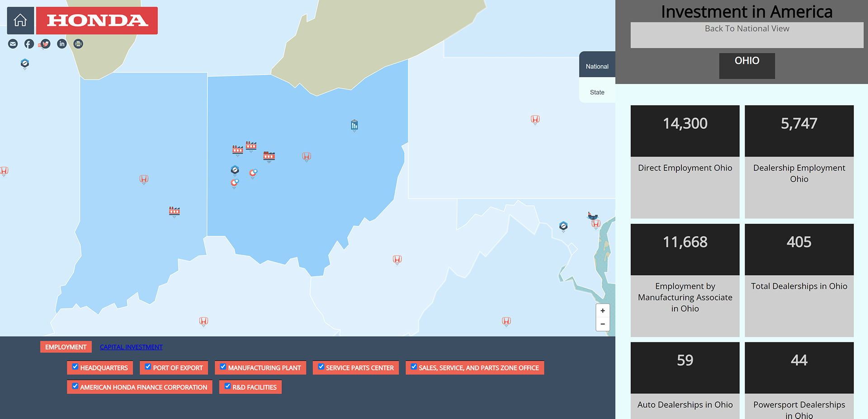Switch to State view tab
This screenshot has height=419, width=868.
[597, 90]
